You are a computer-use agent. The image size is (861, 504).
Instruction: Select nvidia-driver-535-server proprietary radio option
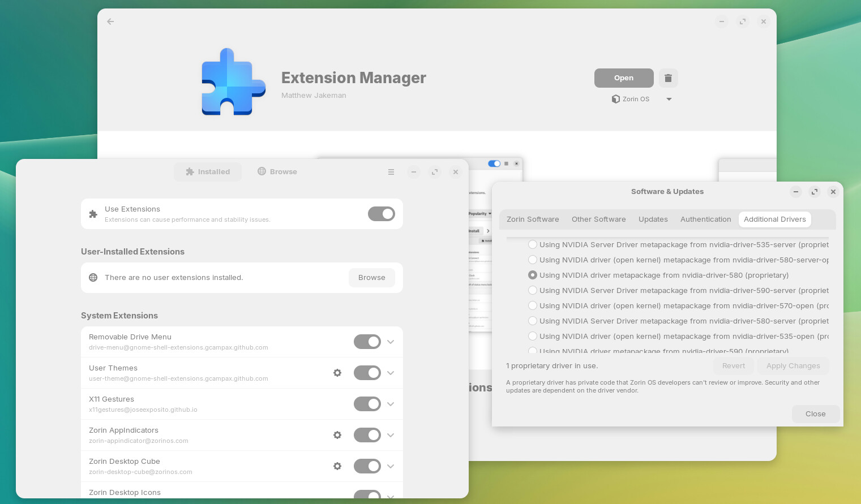pyautogui.click(x=533, y=245)
